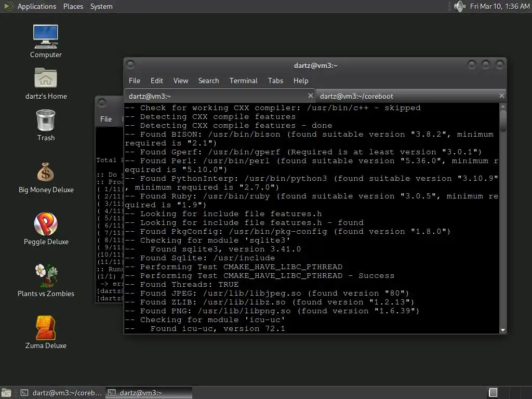Image resolution: width=532 pixels, height=399 pixels.
Task: Open the terminal Help menu
Action: tap(301, 81)
